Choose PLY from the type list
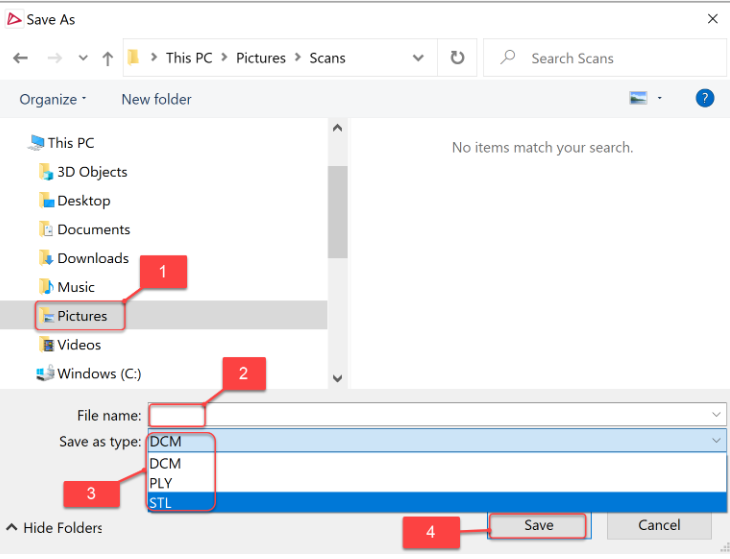This screenshot has width=730, height=559. click(437, 483)
